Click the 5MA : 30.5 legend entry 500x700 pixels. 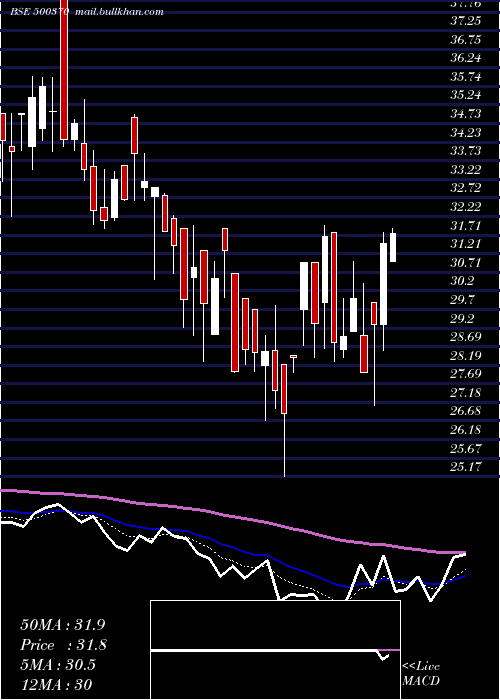(58, 665)
